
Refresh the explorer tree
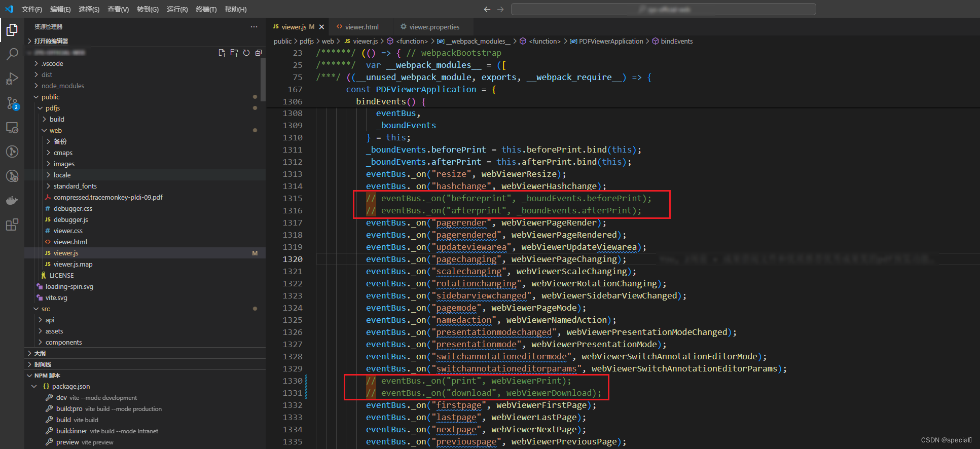click(246, 53)
